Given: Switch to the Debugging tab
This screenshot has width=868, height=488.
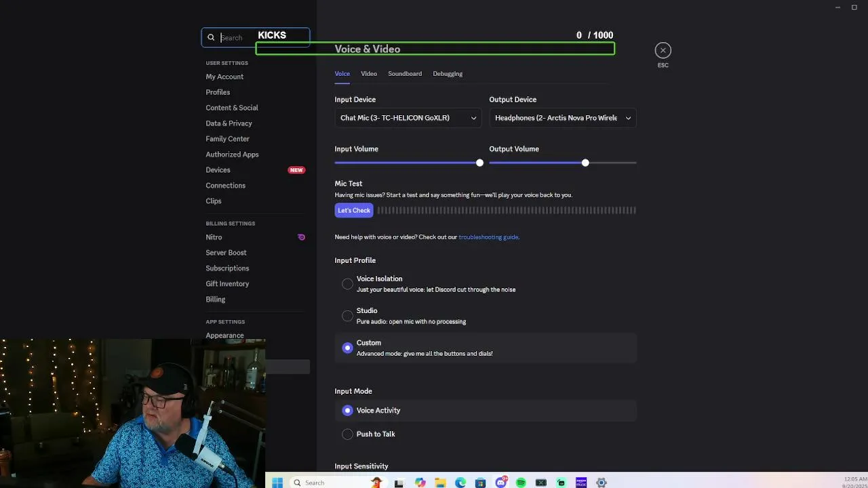Looking at the screenshot, I should coord(448,74).
